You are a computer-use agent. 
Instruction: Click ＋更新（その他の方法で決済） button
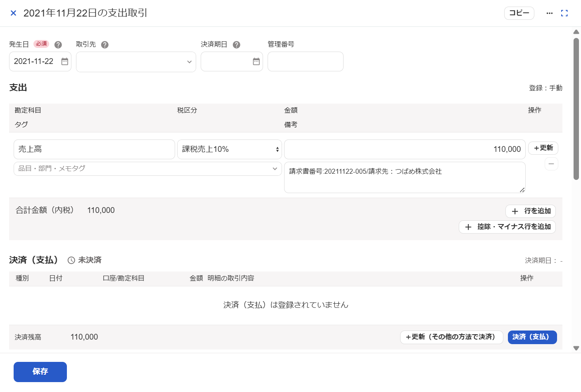point(452,337)
